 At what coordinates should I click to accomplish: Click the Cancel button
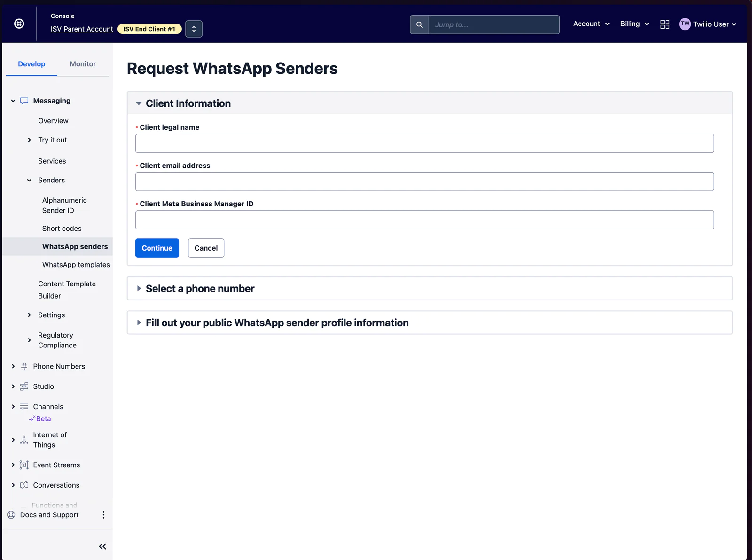(x=206, y=248)
